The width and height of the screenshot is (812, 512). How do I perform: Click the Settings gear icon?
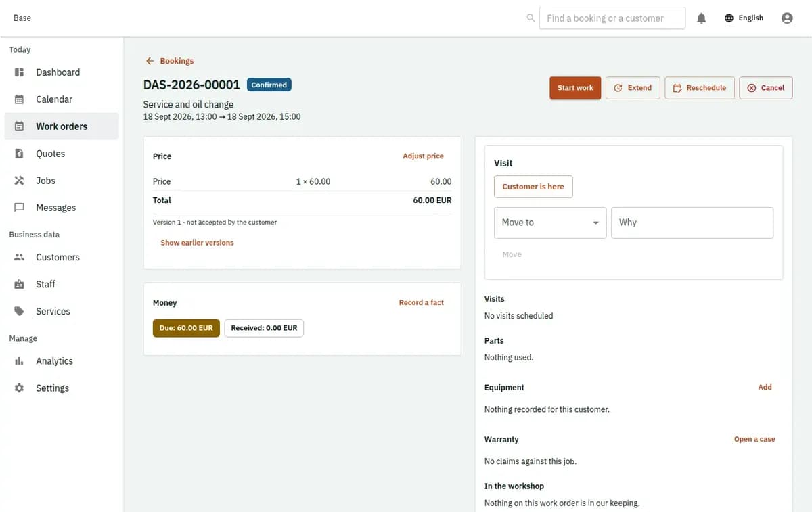pos(20,388)
